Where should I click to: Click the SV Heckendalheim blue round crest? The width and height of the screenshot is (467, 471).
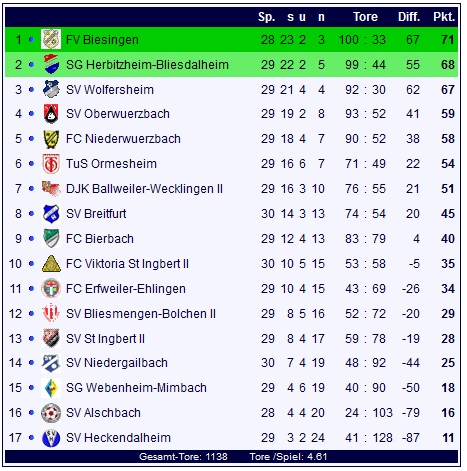pos(51,438)
